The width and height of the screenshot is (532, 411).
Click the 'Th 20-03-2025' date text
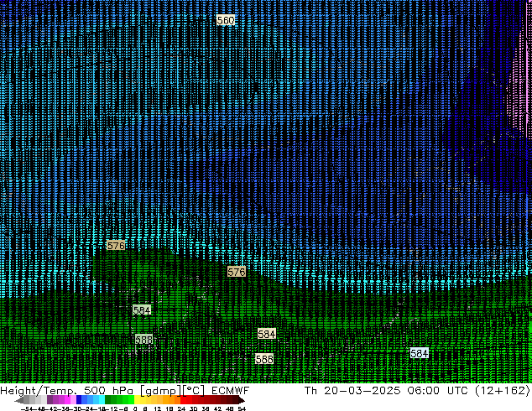(352, 390)
